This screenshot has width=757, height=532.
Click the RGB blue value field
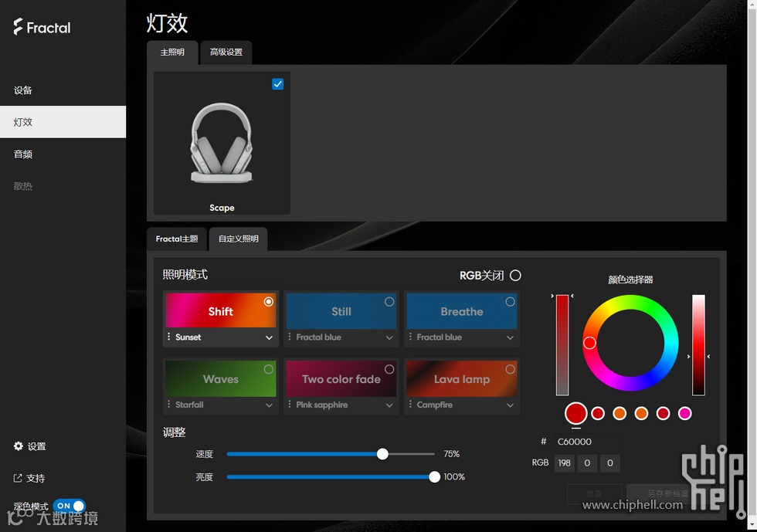(609, 463)
